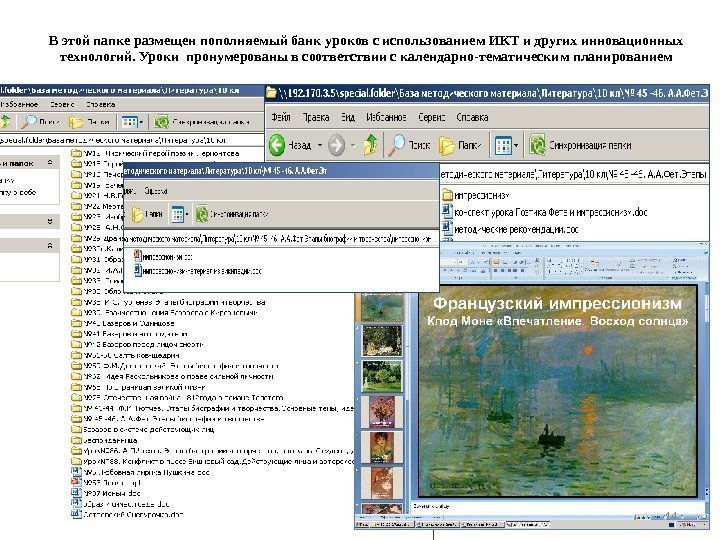The height and width of the screenshot is (540, 720).
Task: Click address bar of middle overlapping window
Action: [279, 239]
